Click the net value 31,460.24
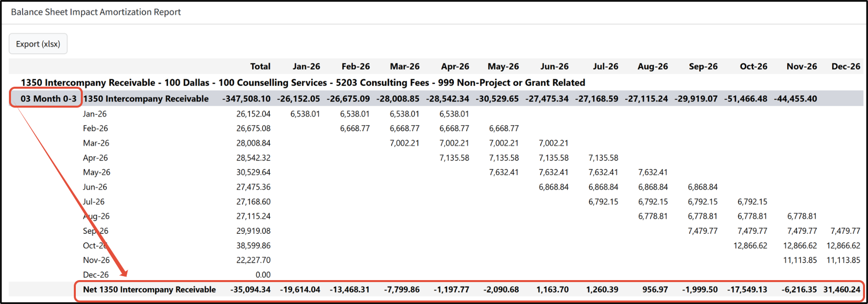Screen dimensions: 868x304 pos(842,290)
